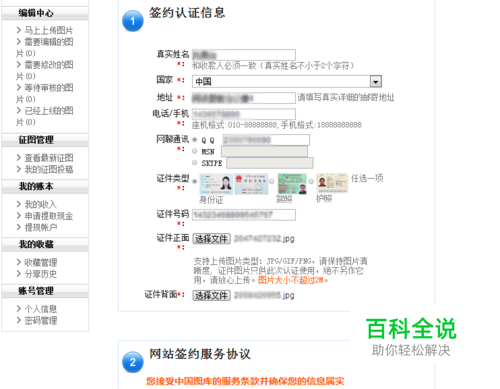The height and width of the screenshot is (389, 500).
Task: Click the 身份证 label under ID thumbnails
Action: (x=211, y=200)
